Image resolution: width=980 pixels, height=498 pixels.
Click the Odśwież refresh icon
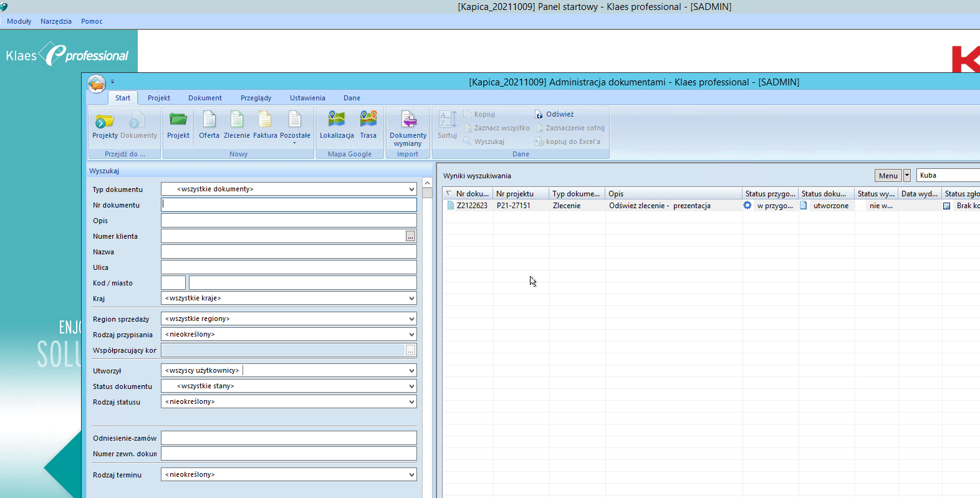[x=539, y=115]
